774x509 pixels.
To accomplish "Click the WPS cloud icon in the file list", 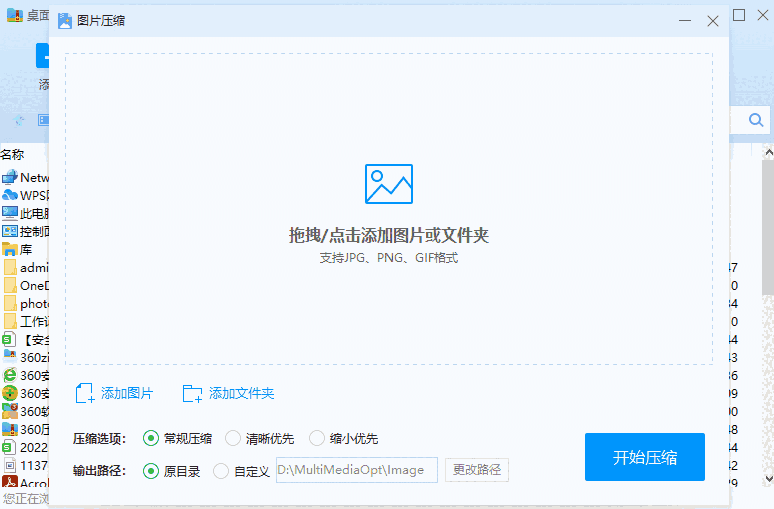I will (9, 195).
